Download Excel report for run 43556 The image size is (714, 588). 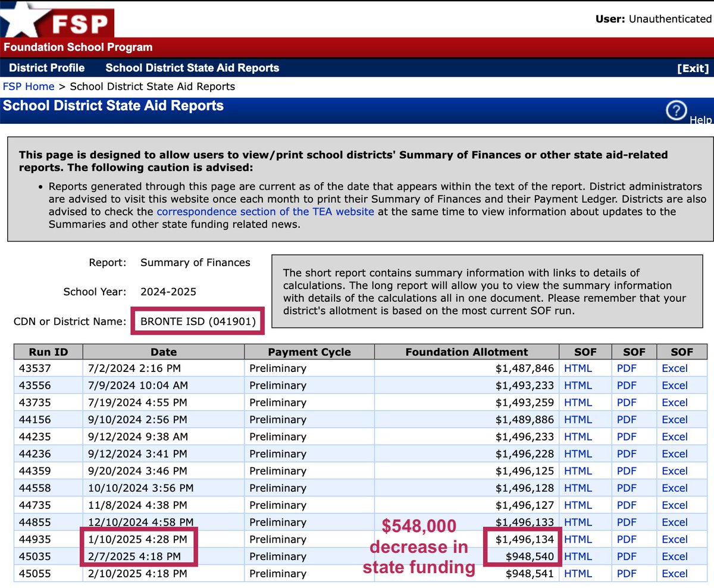click(x=675, y=386)
